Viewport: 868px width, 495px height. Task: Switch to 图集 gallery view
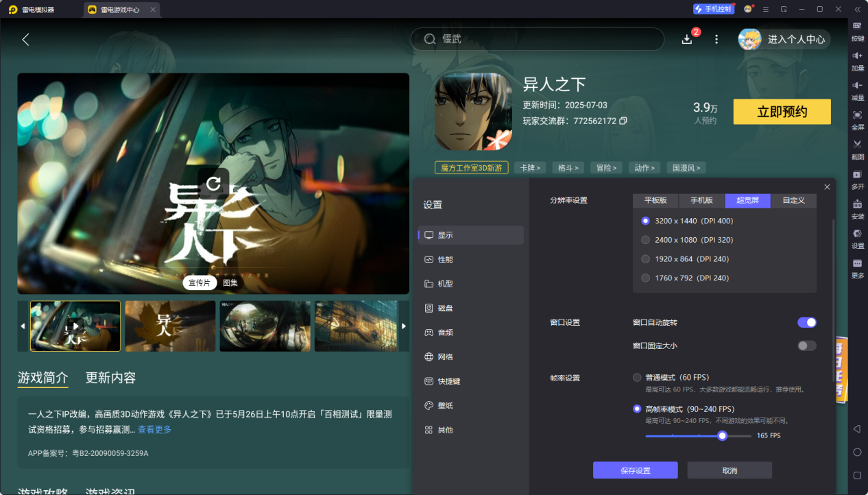(230, 283)
